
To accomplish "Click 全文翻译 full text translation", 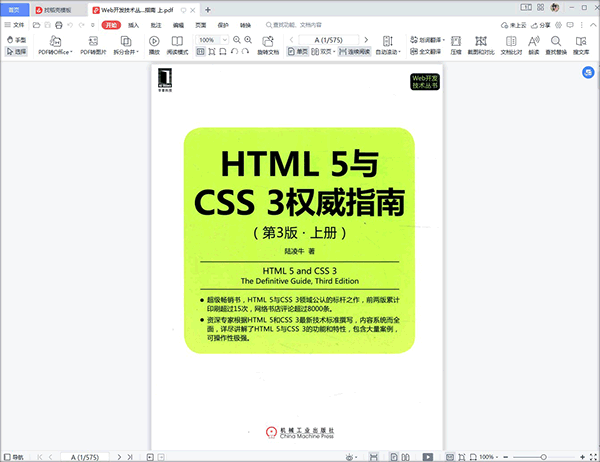I will tap(426, 51).
